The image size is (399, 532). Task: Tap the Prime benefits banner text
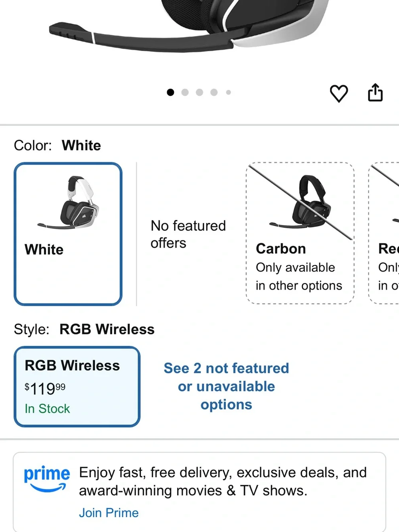point(223,481)
